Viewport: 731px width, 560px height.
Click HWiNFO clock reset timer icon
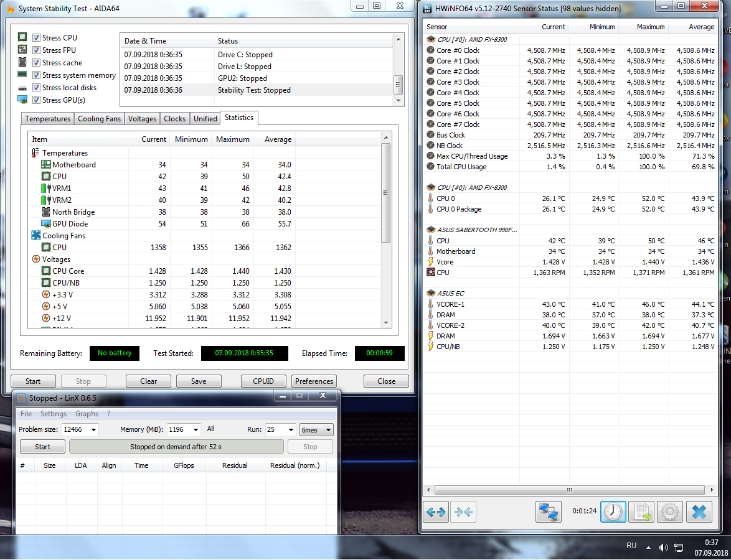click(x=613, y=511)
